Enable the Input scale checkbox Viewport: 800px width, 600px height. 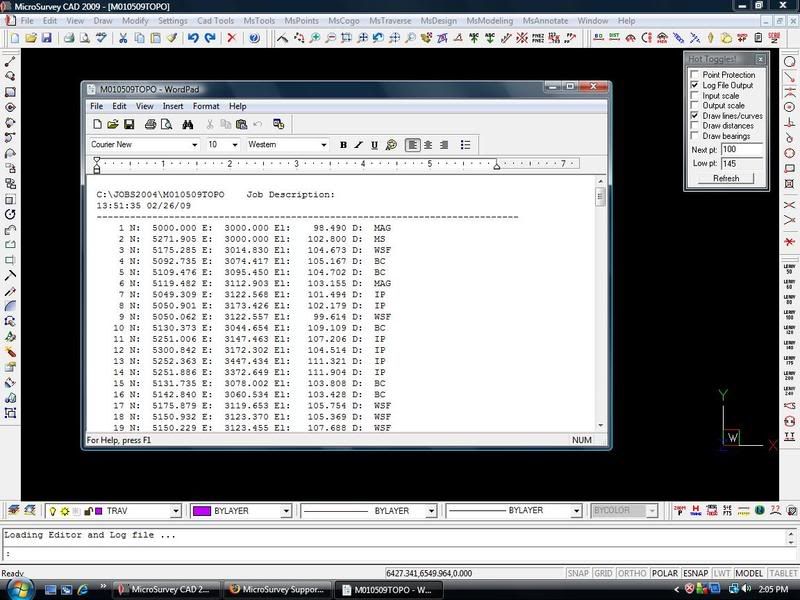pos(694,95)
